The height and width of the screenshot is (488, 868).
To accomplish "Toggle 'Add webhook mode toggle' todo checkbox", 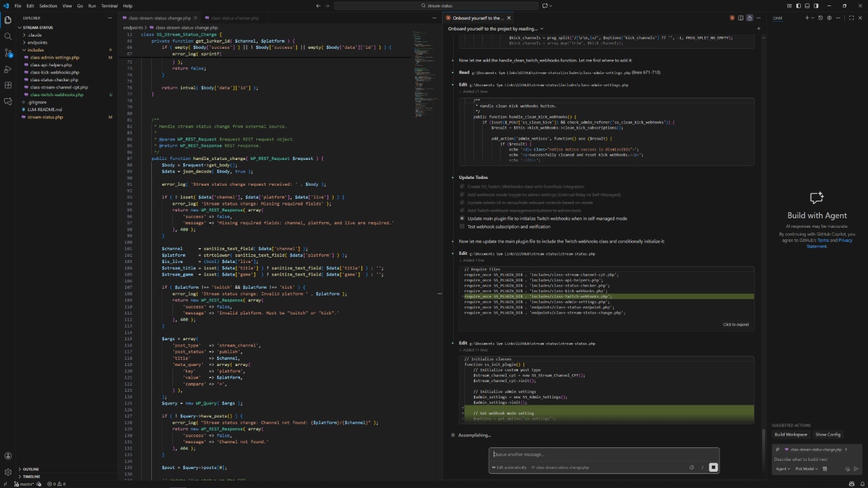I will tap(462, 195).
